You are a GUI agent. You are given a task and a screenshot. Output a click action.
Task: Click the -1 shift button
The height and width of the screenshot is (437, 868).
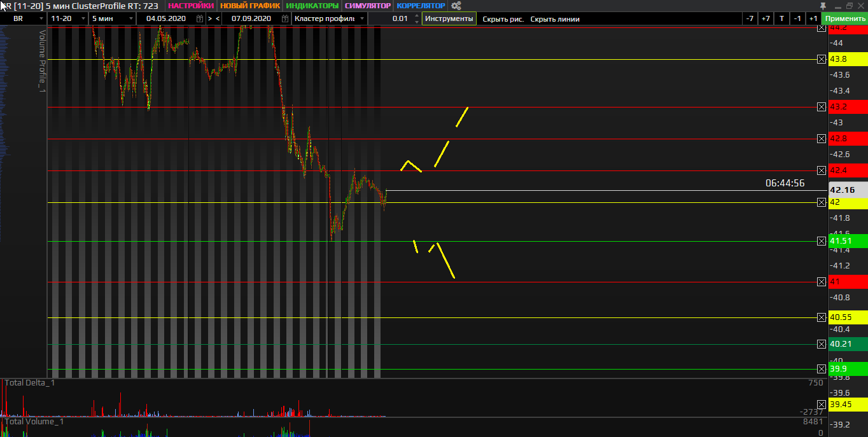[x=797, y=18]
